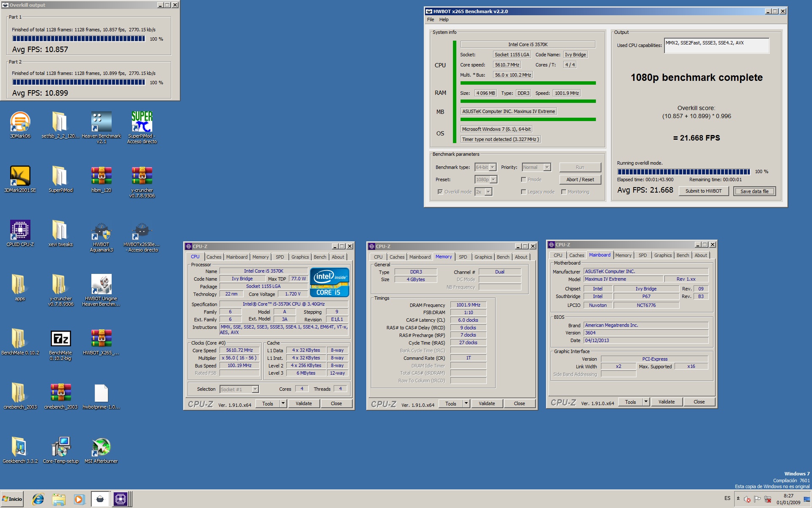Click the Save data file button

pyautogui.click(x=754, y=191)
